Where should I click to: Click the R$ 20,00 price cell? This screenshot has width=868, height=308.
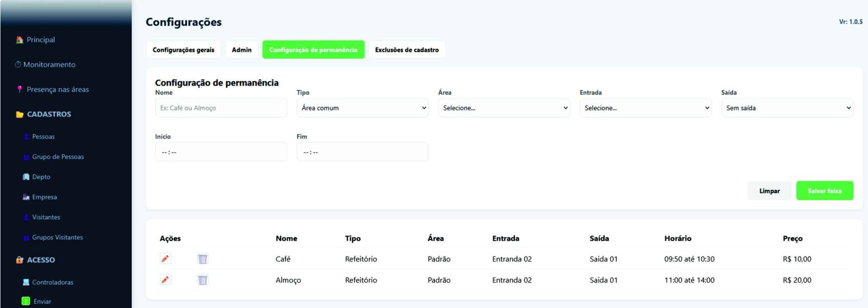point(797,280)
